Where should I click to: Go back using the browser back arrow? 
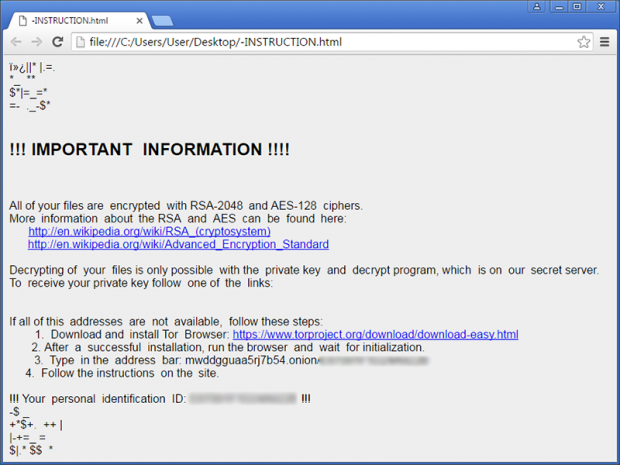click(16, 42)
